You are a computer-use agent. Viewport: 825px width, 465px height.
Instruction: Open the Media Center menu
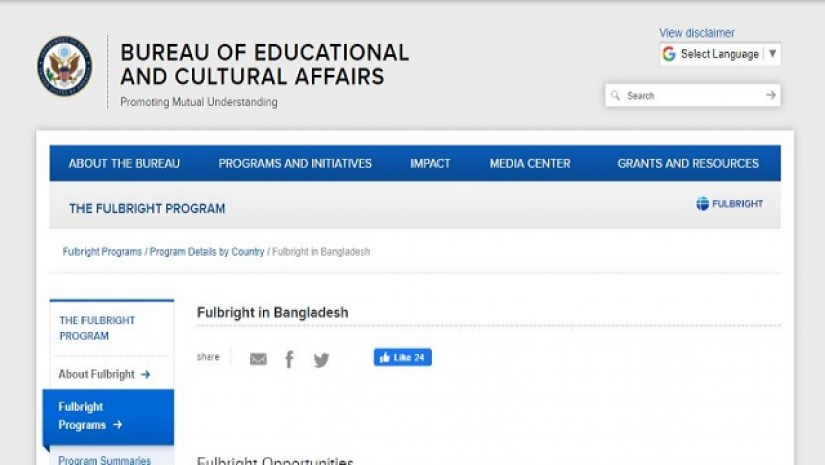click(530, 164)
